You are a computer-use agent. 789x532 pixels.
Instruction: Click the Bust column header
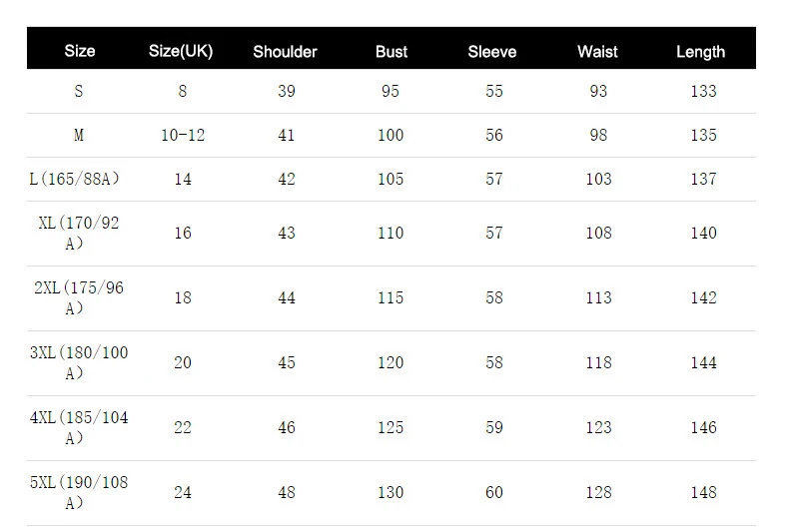click(x=392, y=52)
